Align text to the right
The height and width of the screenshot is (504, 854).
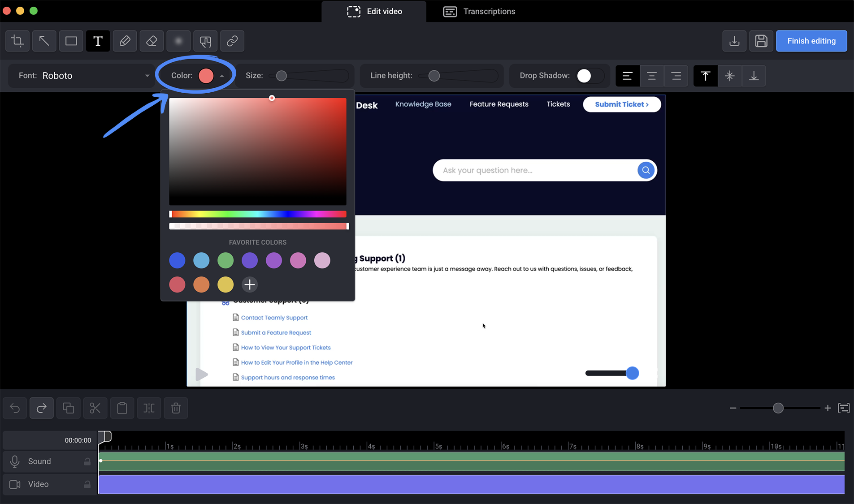676,76
